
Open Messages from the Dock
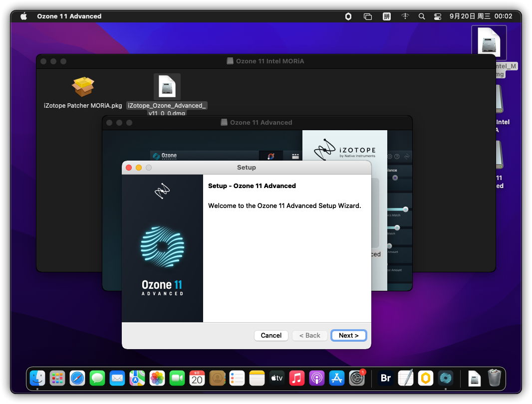97,378
